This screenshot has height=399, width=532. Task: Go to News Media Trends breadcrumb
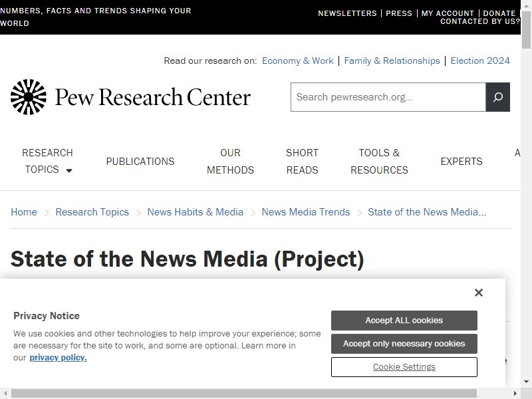pyautogui.click(x=306, y=212)
